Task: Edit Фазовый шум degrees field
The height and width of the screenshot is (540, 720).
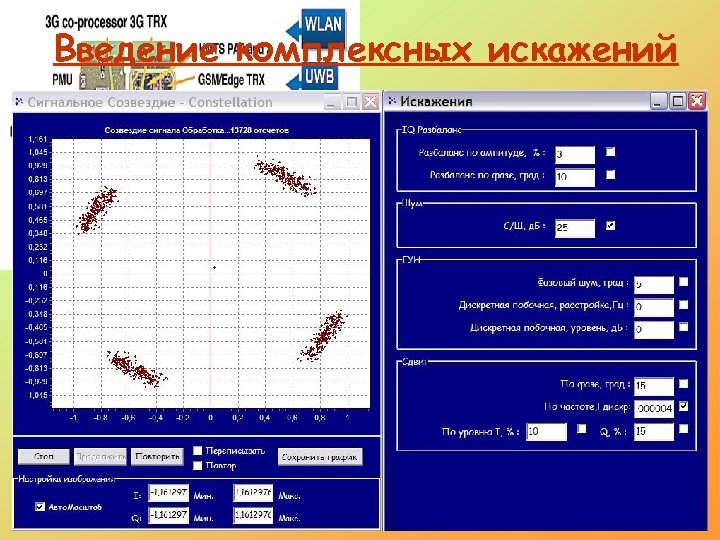Action: tap(654, 285)
